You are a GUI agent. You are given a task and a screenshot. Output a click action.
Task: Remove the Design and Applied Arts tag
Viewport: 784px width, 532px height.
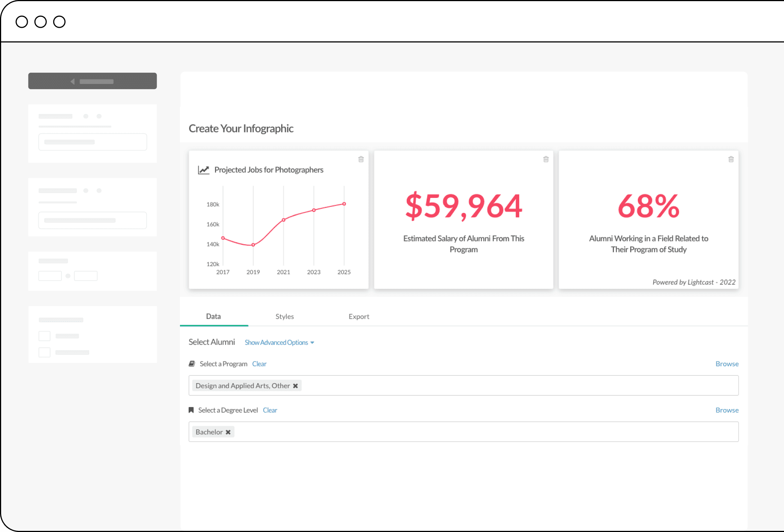[x=295, y=386]
